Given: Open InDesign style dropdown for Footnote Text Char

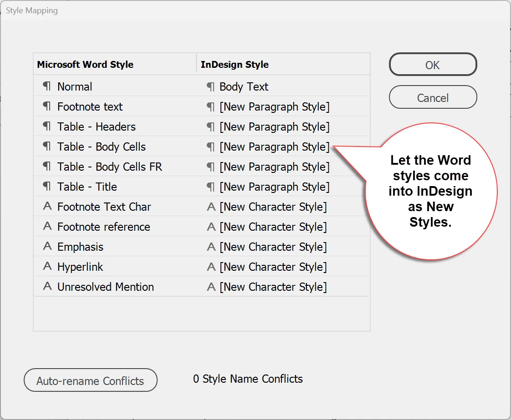Looking at the screenshot, I should 273,207.
